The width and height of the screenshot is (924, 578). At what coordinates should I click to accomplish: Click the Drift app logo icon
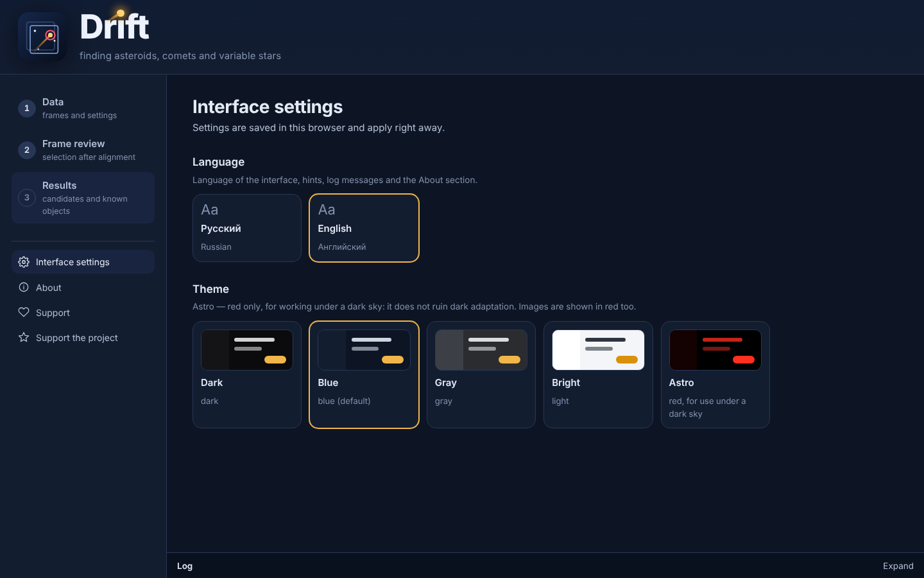click(42, 37)
